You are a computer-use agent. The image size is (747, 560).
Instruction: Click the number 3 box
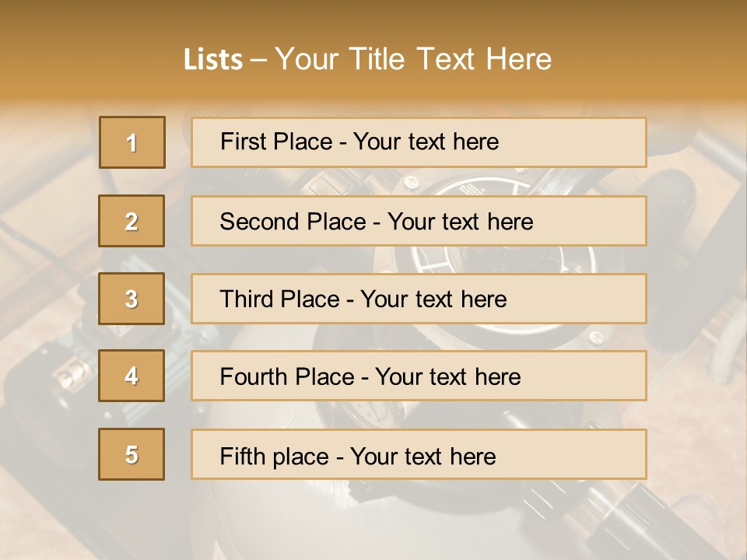(x=132, y=299)
